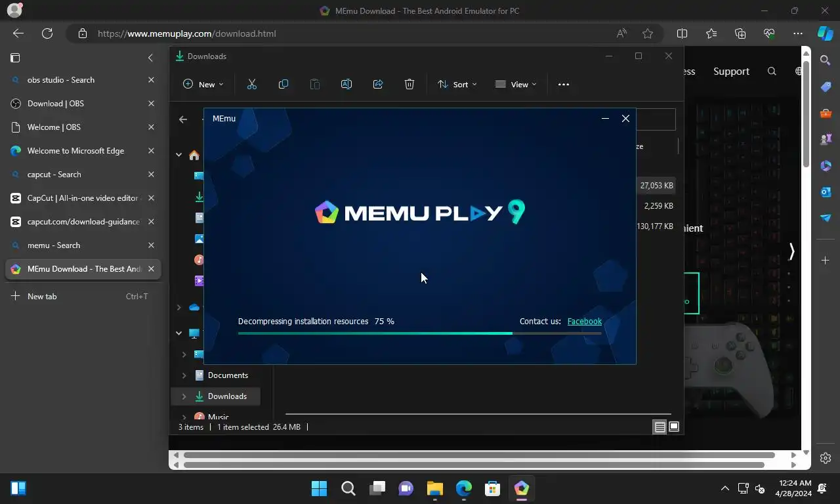This screenshot has height=504, width=840.
Task: Click the Edge address bar URL
Action: point(186,33)
